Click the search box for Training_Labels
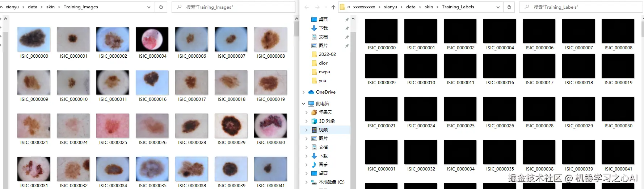 581,7
